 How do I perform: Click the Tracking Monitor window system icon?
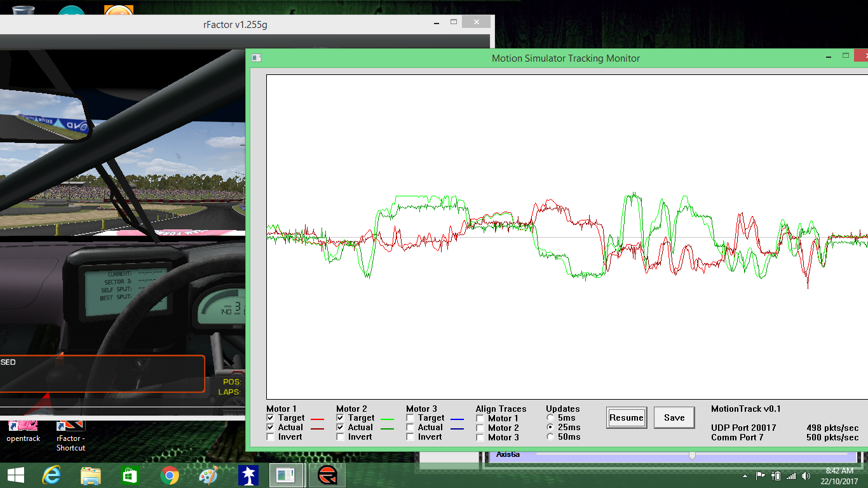coord(256,58)
